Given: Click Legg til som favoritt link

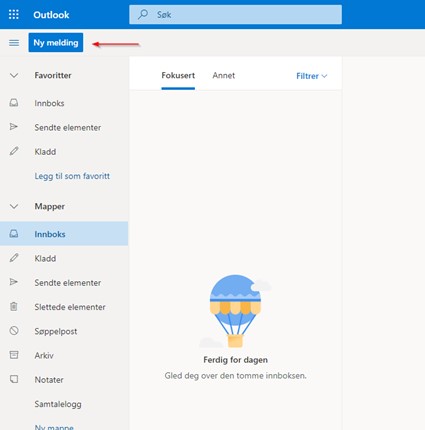Looking at the screenshot, I should click(x=72, y=176).
